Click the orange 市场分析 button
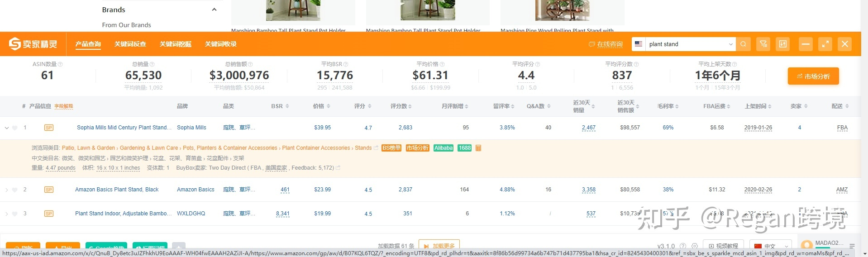Viewport: 868px width, 257px height. coord(813,76)
